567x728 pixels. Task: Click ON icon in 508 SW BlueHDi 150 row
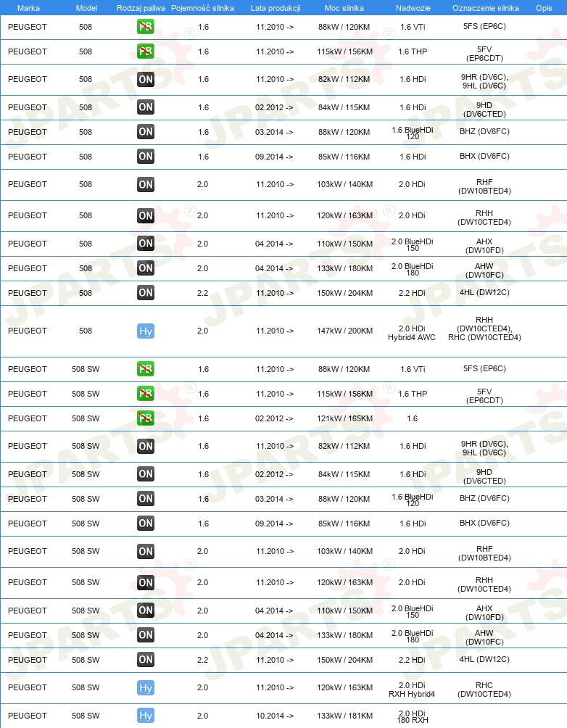[145, 610]
